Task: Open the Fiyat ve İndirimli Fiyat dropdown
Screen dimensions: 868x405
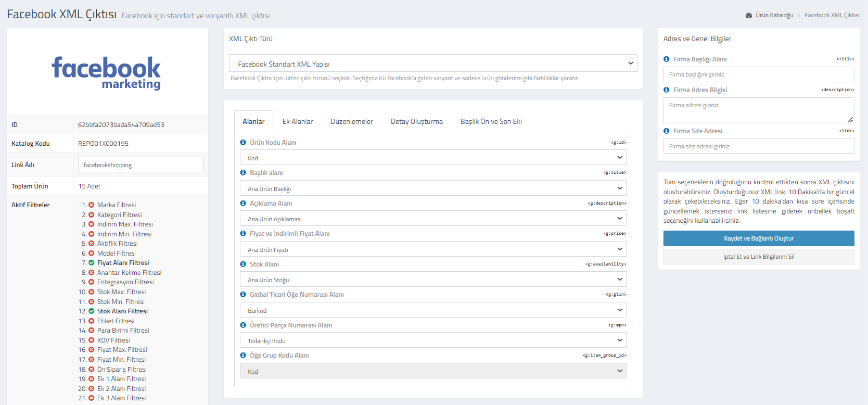Action: (433, 249)
